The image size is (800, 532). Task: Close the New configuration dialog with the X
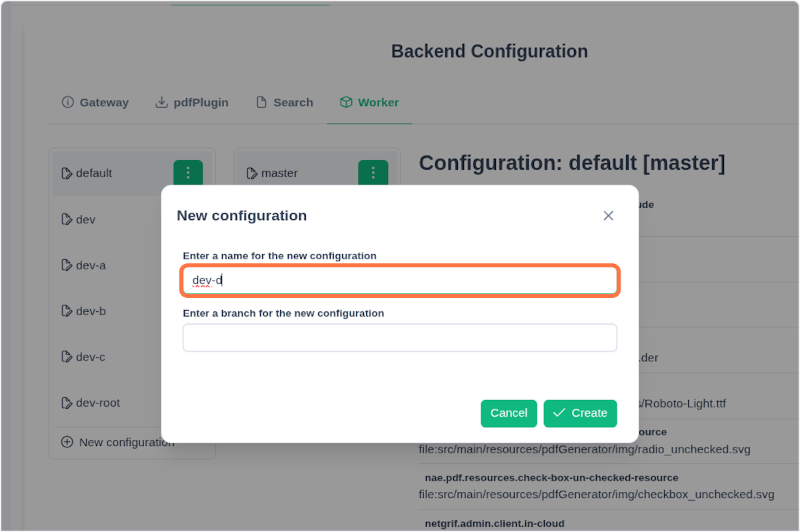point(607,215)
